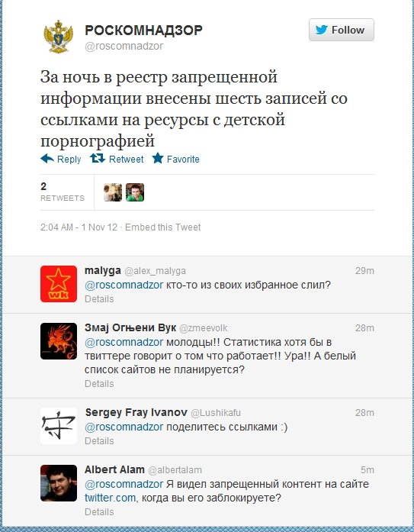The width and height of the screenshot is (414, 532).
Task: Open the @Lushikafu username link
Action: tap(216, 413)
